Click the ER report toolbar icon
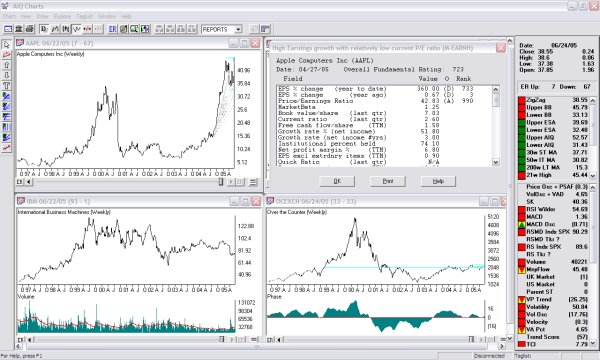 click(112, 29)
